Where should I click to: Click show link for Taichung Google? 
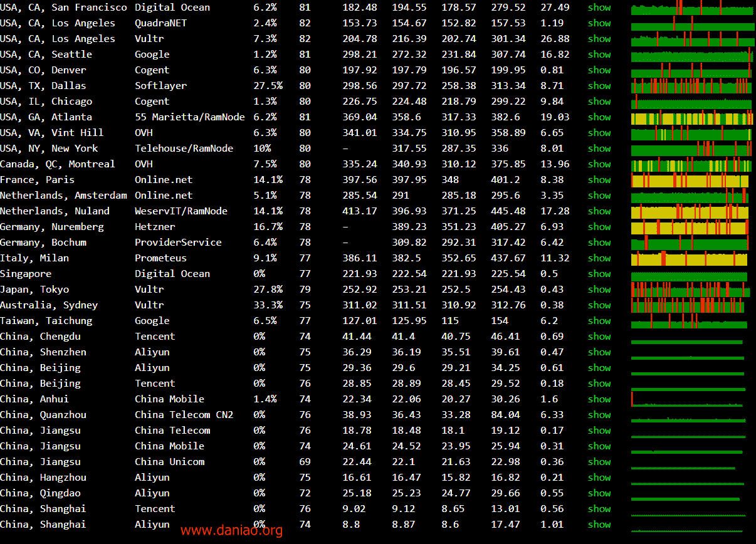point(599,321)
